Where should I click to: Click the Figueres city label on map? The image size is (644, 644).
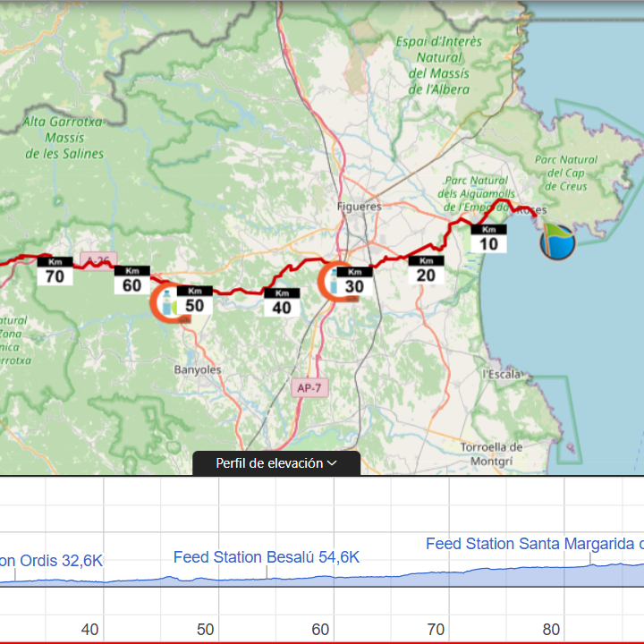[358, 206]
